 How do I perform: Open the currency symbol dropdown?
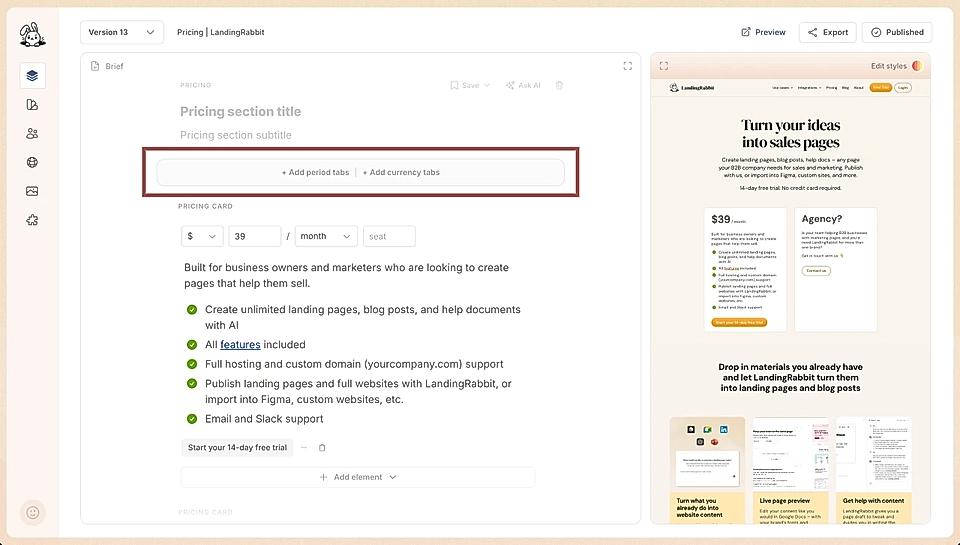click(x=202, y=236)
